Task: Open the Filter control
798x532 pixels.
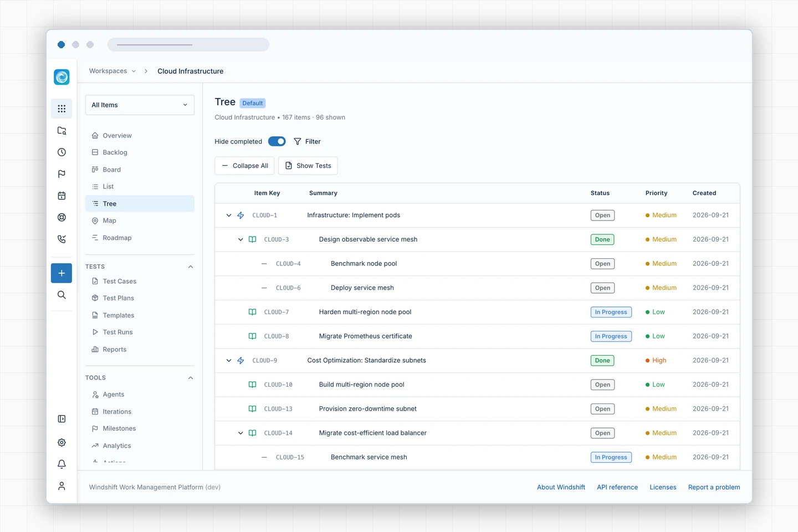Action: point(307,141)
